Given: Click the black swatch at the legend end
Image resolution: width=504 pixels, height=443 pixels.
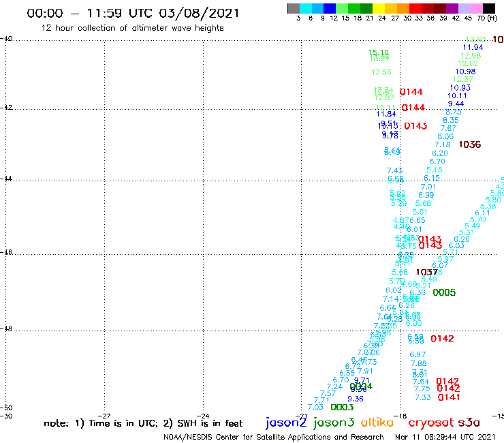Looking at the screenshot, I should (x=489, y=8).
